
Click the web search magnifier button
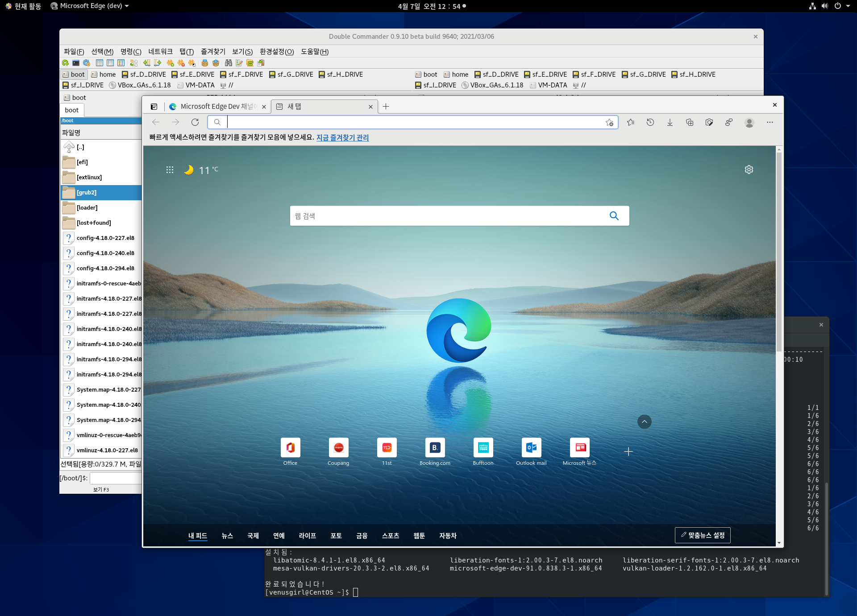pos(614,216)
